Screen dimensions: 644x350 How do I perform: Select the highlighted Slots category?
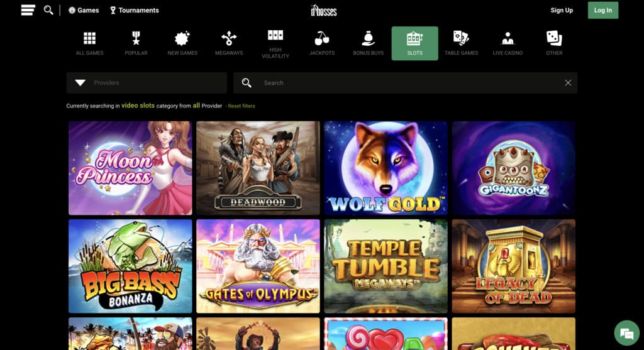point(415,43)
